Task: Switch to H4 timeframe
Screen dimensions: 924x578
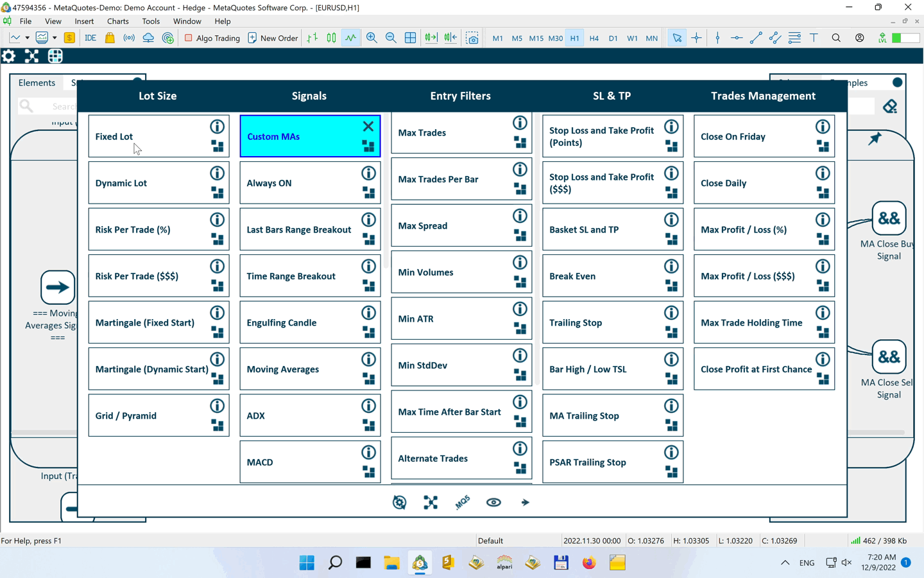Action: pyautogui.click(x=594, y=38)
